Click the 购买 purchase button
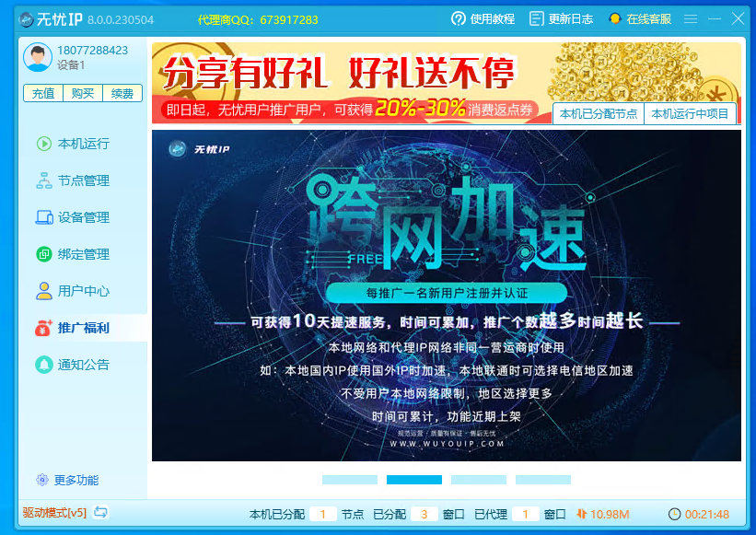The height and width of the screenshot is (535, 756). pyautogui.click(x=83, y=94)
